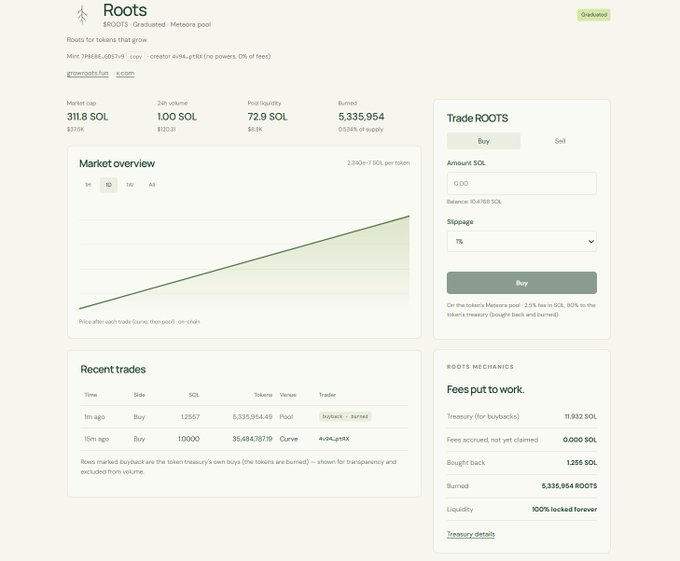Click the 5,335,954 ROOTS burned value
This screenshot has height=561, width=680.
[569, 486]
